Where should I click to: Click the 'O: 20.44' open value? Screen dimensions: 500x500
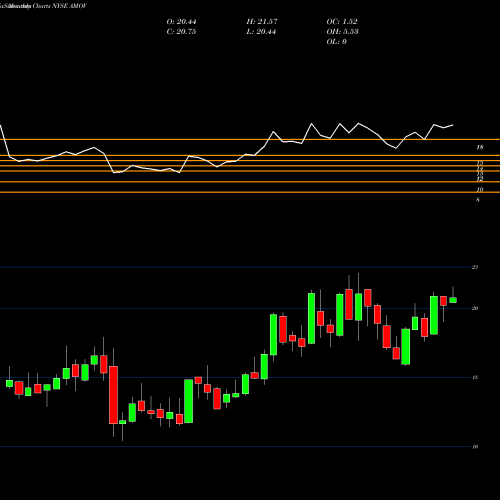[x=181, y=22]
